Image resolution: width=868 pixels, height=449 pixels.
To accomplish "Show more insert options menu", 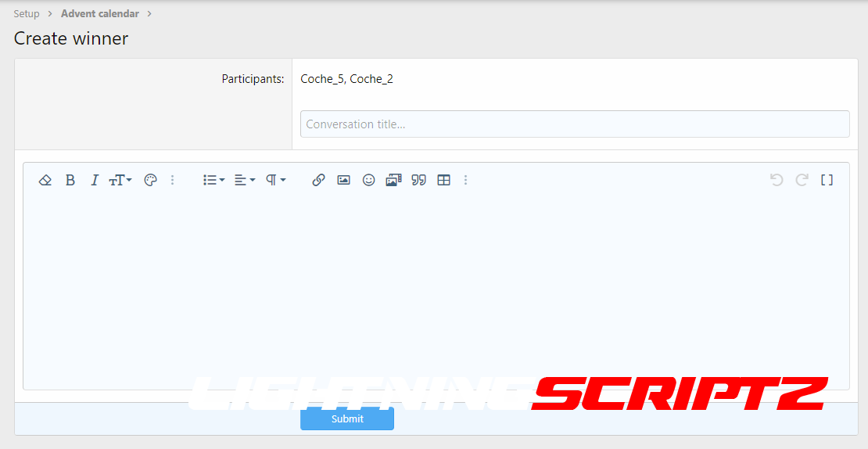I will coord(466,180).
